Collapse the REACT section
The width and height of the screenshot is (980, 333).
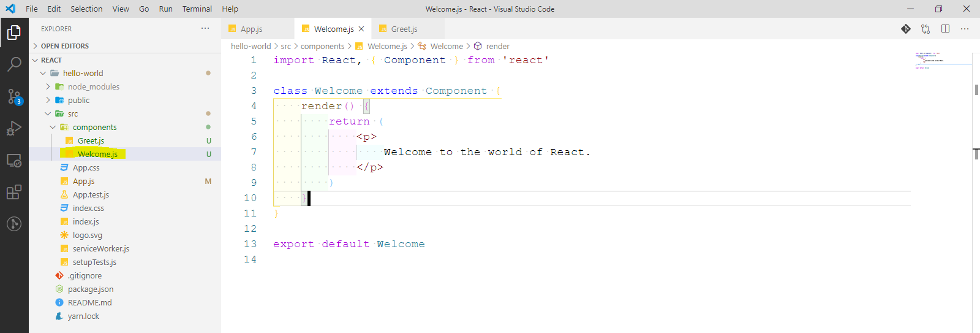tap(125, 60)
